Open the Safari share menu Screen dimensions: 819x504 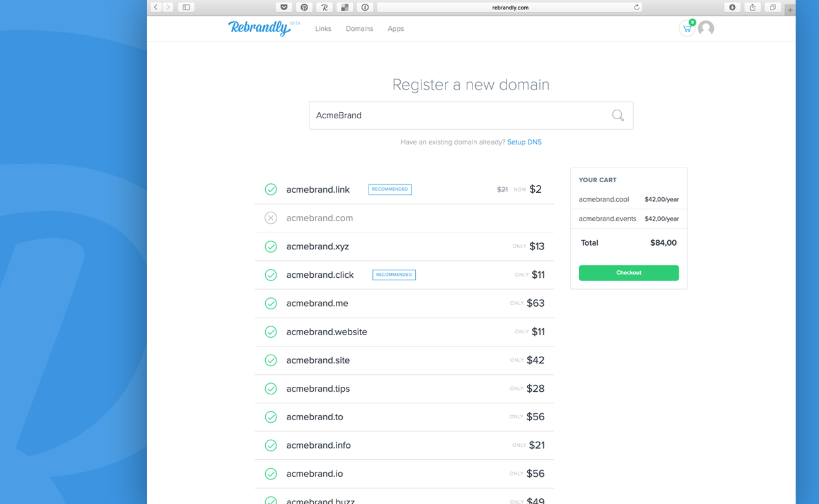click(752, 8)
